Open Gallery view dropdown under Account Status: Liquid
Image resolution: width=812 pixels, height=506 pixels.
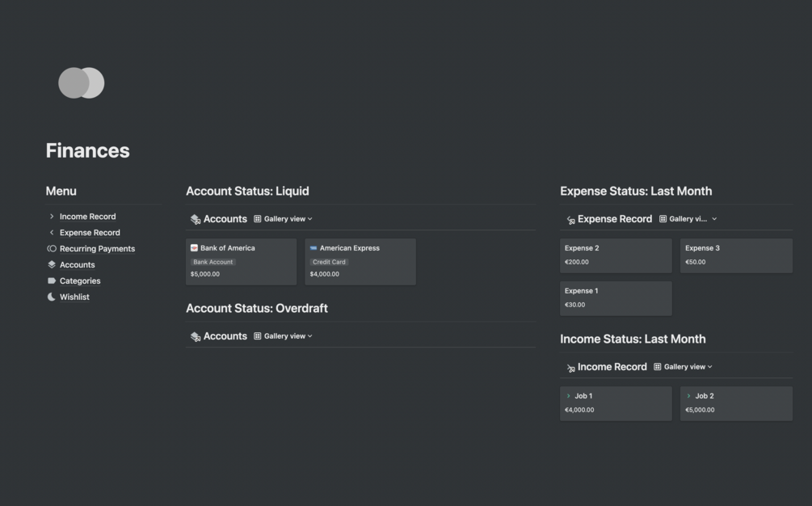[x=284, y=219]
